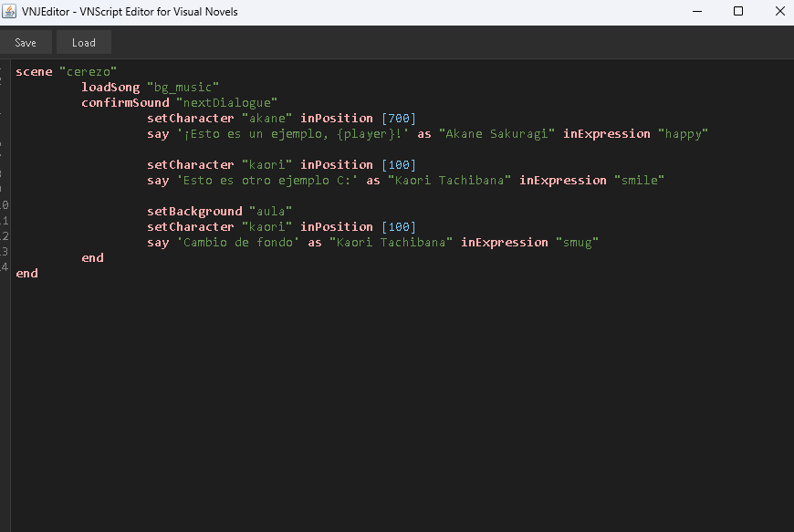This screenshot has height=532, width=794.
Task: Click the confirmSound keyword
Action: (x=125, y=102)
